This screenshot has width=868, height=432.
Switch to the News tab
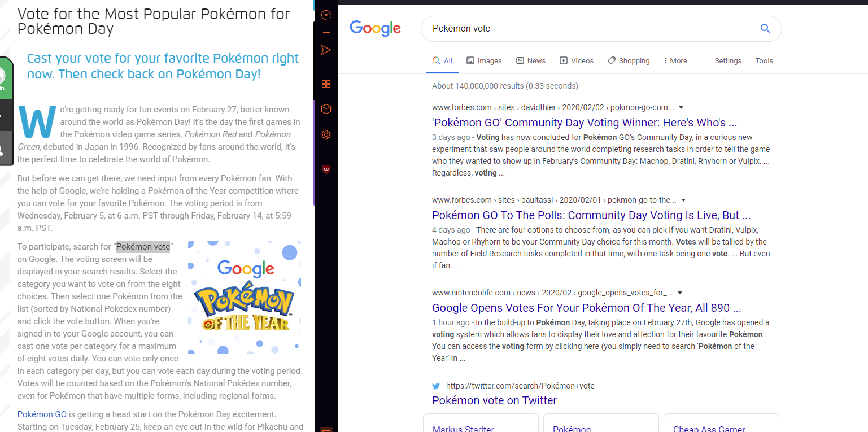(531, 61)
